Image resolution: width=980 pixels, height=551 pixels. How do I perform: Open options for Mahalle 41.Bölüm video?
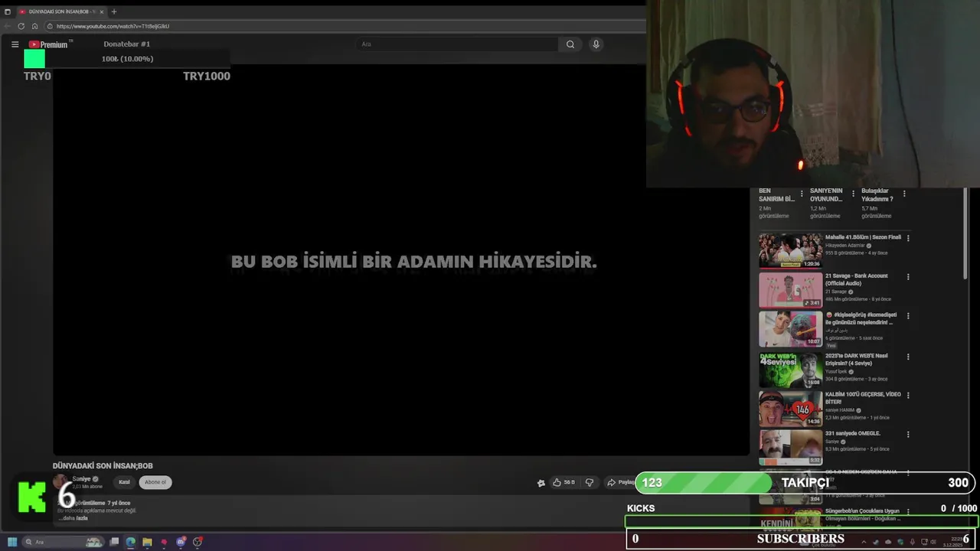tap(908, 238)
